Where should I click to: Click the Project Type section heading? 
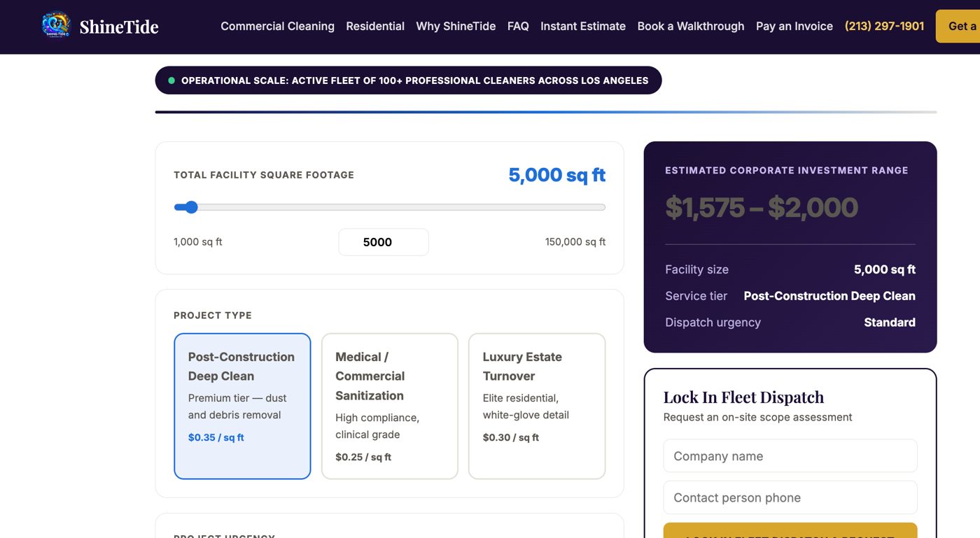coord(213,316)
